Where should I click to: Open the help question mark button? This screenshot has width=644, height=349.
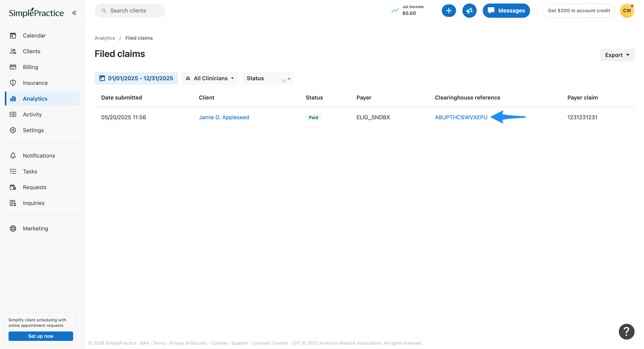click(x=626, y=332)
